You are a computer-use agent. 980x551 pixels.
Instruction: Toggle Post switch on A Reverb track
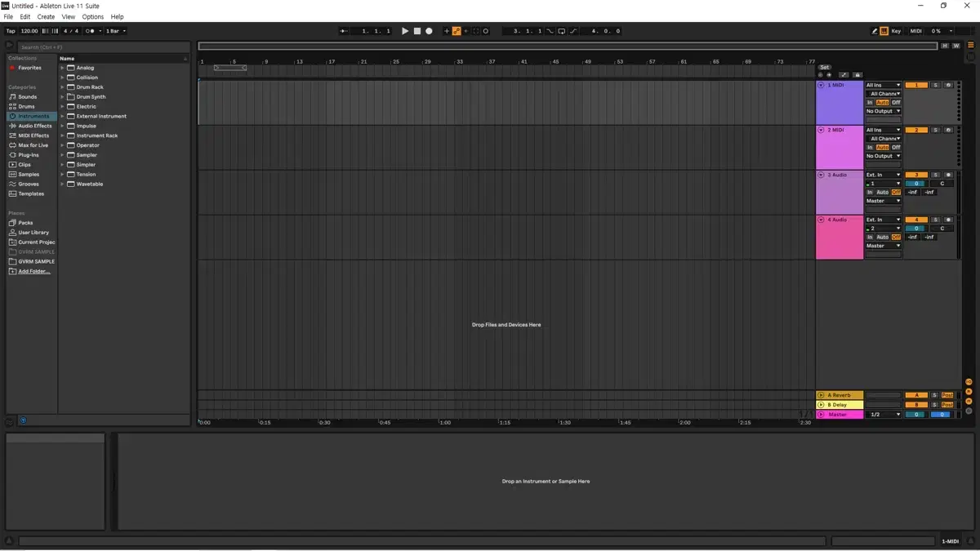coord(947,395)
